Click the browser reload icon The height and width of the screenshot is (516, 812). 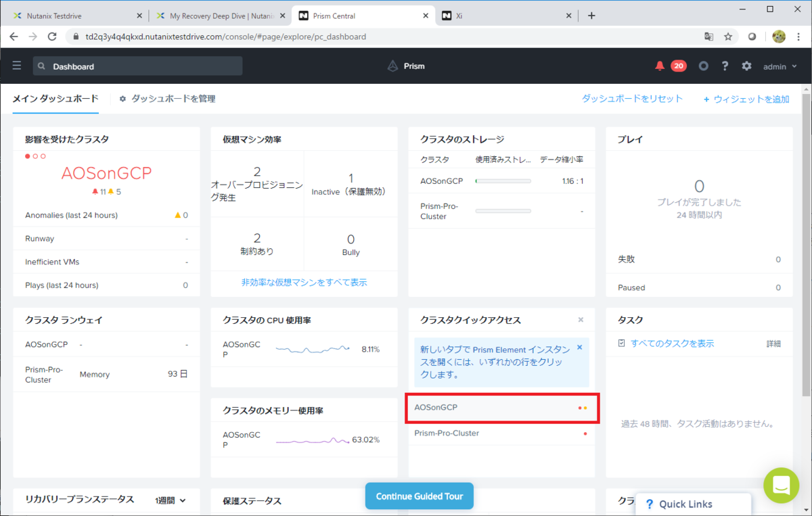pyautogui.click(x=51, y=37)
